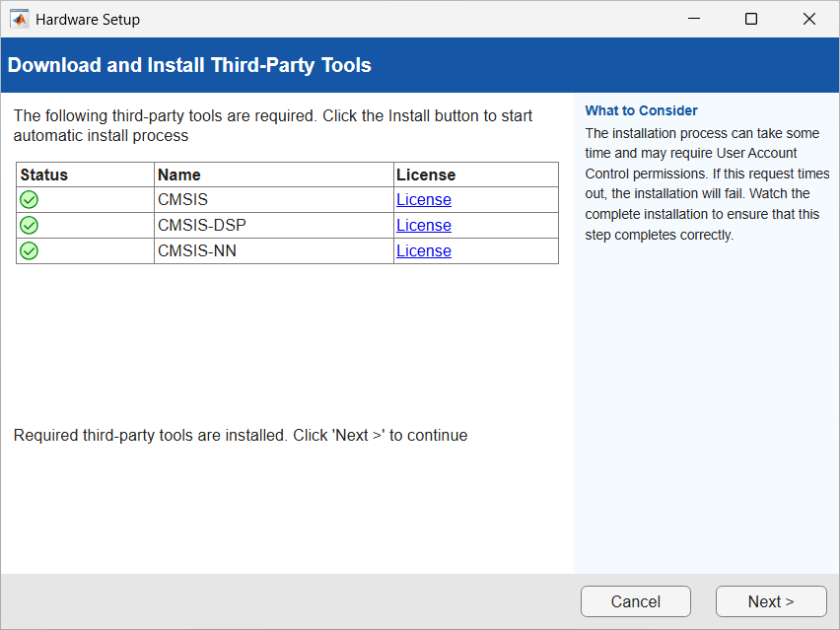The height and width of the screenshot is (630, 840).
Task: Open the License link for CMSIS-NN
Action: (x=424, y=250)
